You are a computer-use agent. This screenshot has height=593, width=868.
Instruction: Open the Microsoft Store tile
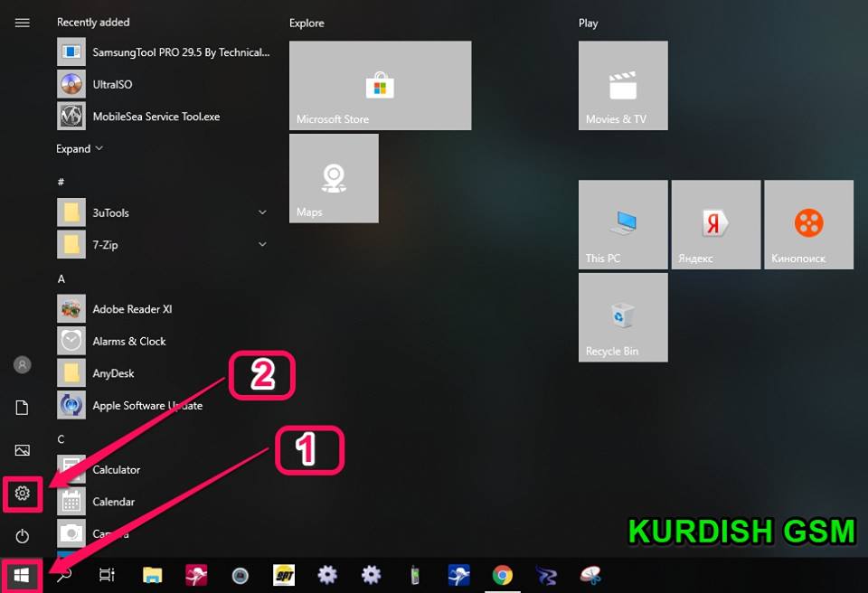coord(380,85)
